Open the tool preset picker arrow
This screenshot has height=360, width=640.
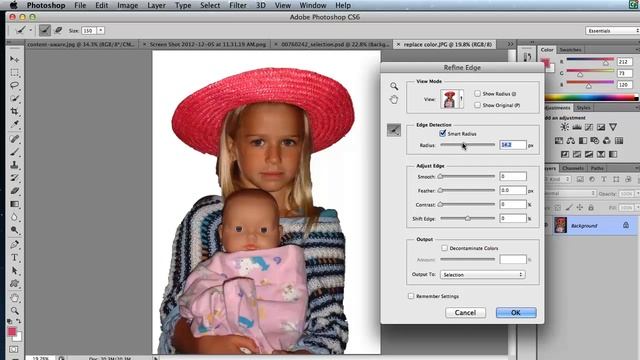point(30,30)
